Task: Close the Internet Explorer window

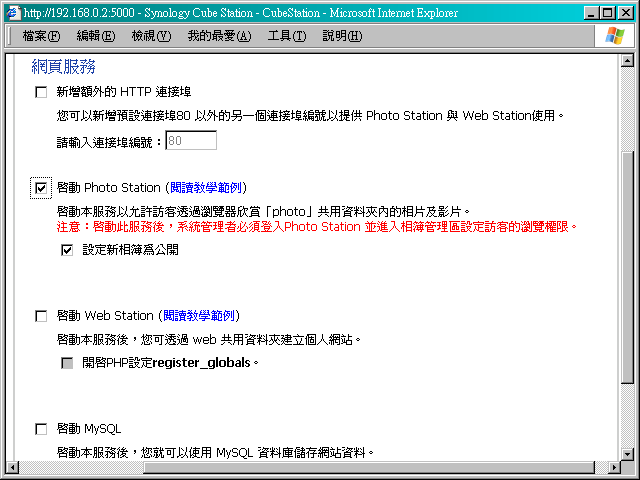Action: pos(625,13)
